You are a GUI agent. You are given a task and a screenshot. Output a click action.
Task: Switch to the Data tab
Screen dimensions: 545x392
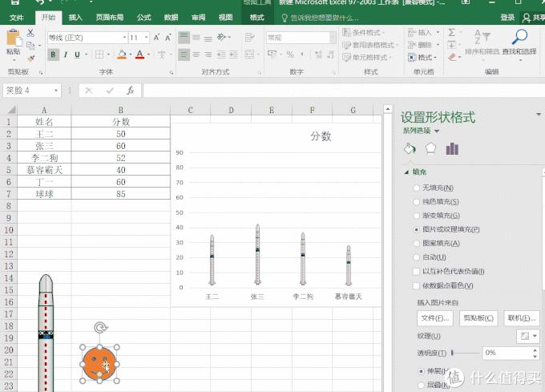click(171, 18)
